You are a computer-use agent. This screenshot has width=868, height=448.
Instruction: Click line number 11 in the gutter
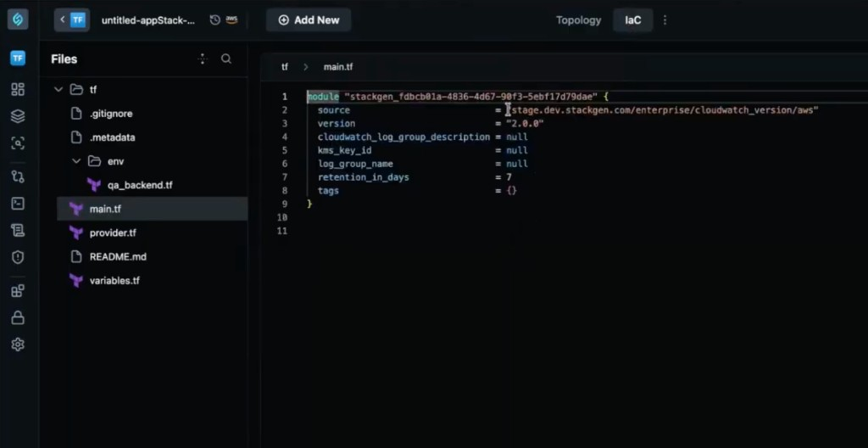click(x=282, y=231)
